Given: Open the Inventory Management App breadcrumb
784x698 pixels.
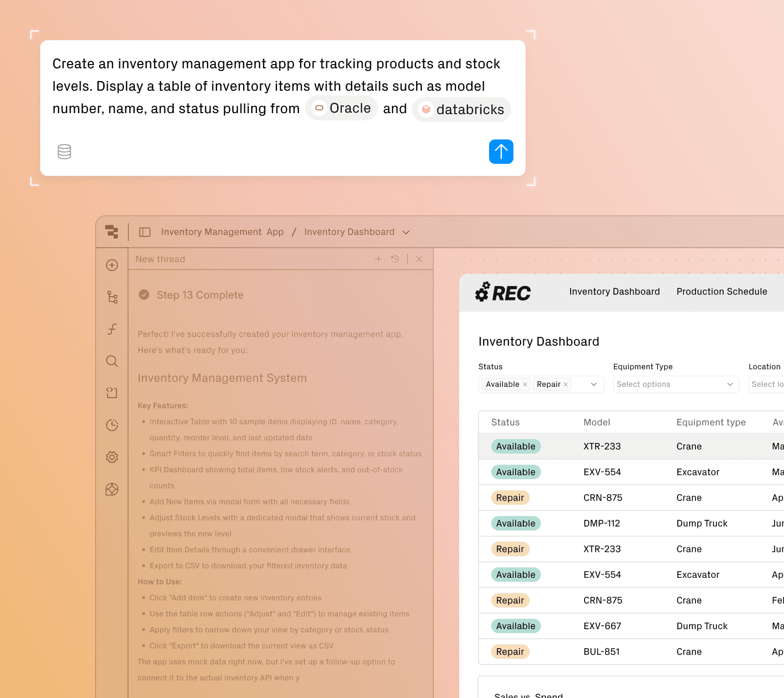Looking at the screenshot, I should (222, 232).
